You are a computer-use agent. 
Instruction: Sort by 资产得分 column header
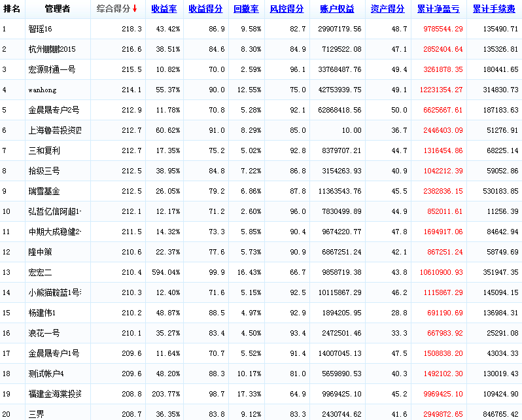tap(387, 9)
